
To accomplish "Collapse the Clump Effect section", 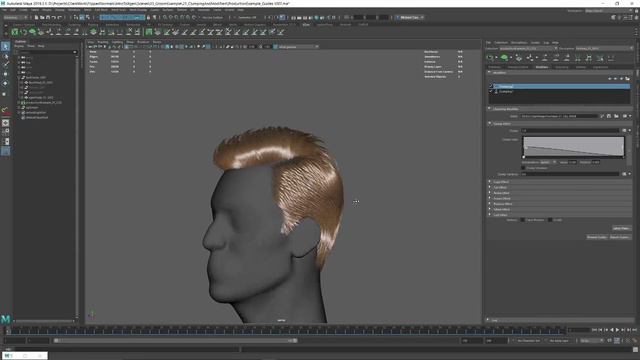I will pyautogui.click(x=489, y=124).
